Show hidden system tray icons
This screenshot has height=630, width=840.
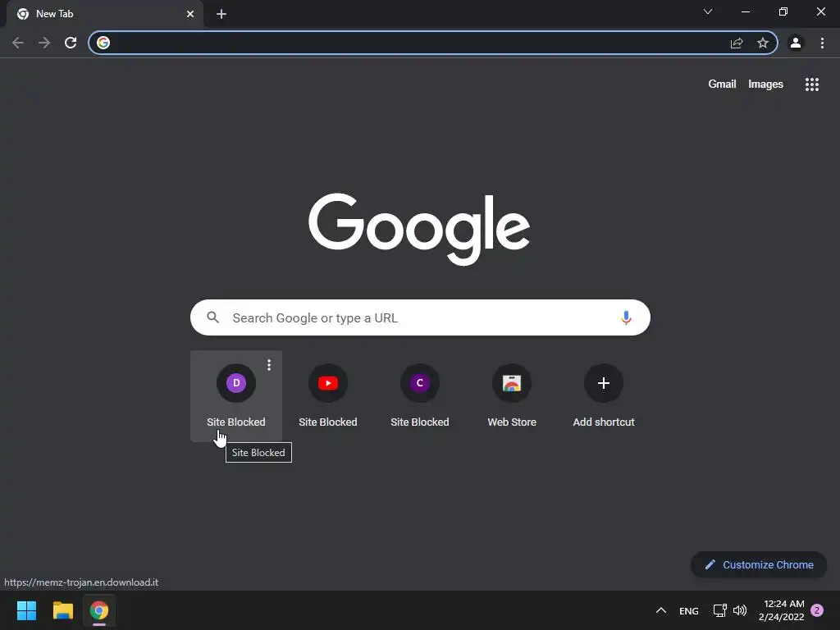pos(661,610)
